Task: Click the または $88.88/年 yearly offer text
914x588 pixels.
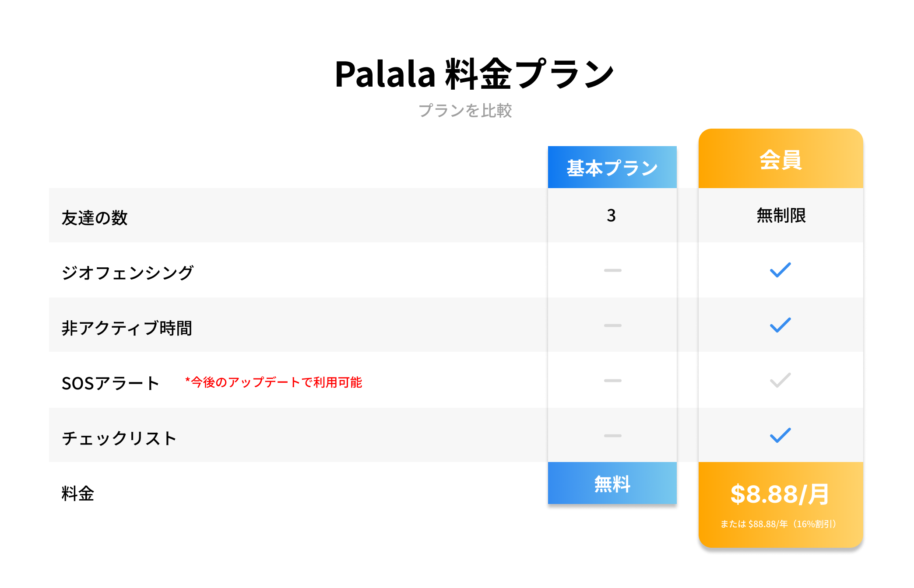Action: [x=778, y=524]
